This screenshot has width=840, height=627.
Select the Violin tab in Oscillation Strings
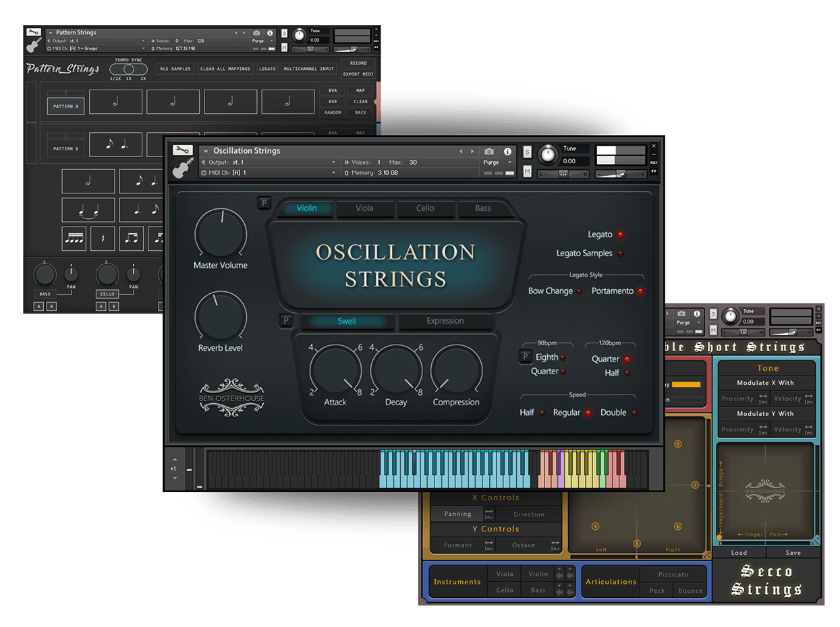pyautogui.click(x=307, y=208)
